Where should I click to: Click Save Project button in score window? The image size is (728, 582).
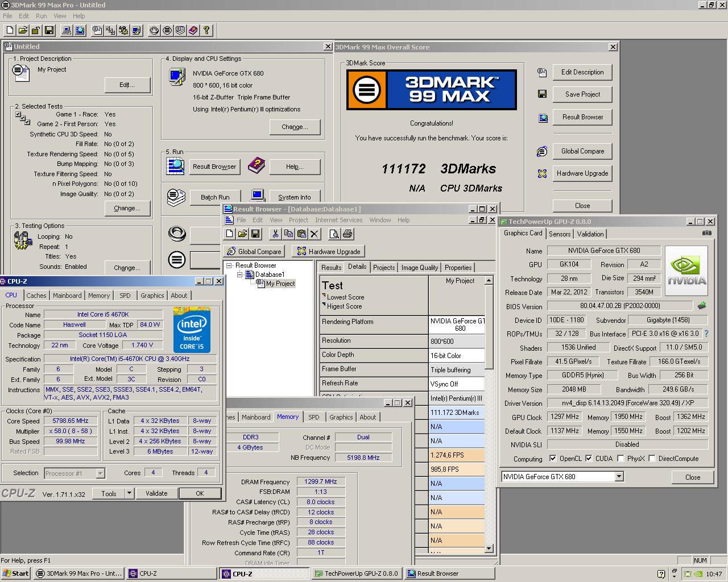click(582, 94)
